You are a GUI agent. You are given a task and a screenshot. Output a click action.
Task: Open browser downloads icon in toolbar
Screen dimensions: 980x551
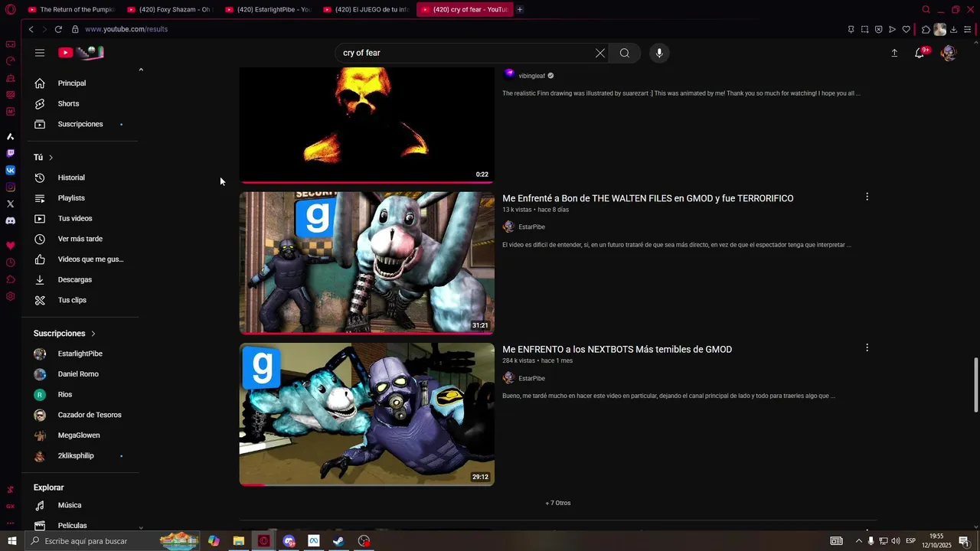click(954, 29)
